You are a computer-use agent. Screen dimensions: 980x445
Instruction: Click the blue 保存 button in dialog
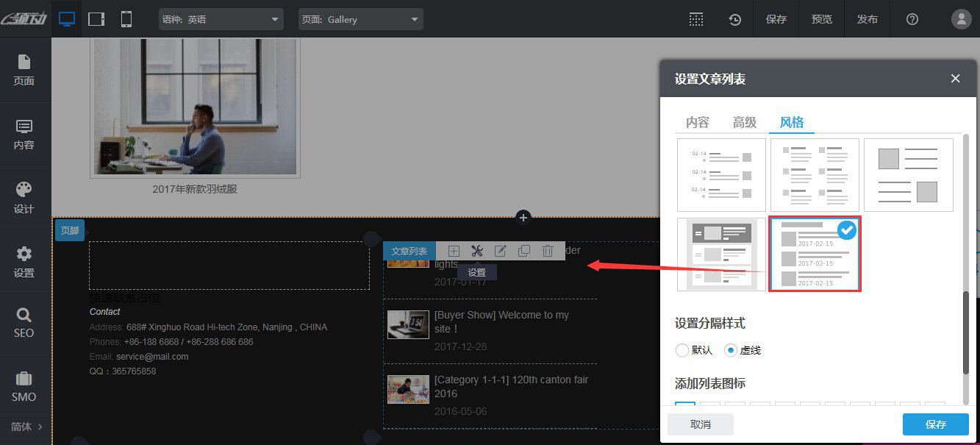point(935,424)
